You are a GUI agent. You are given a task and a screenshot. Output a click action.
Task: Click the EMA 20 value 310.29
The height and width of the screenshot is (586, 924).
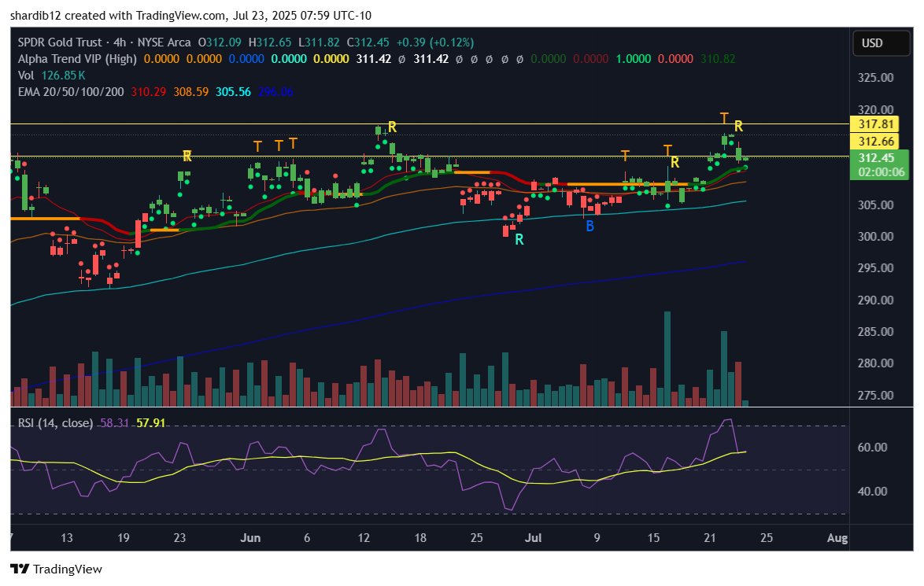149,92
